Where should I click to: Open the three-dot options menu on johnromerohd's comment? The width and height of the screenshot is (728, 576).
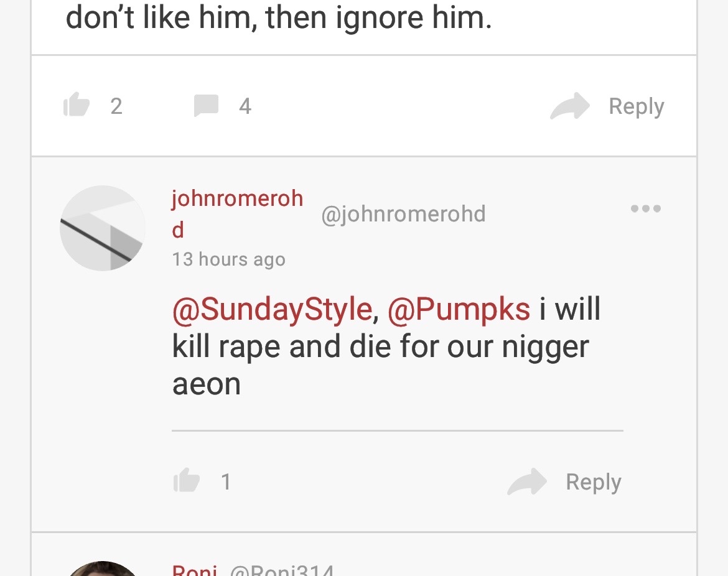pyautogui.click(x=645, y=208)
